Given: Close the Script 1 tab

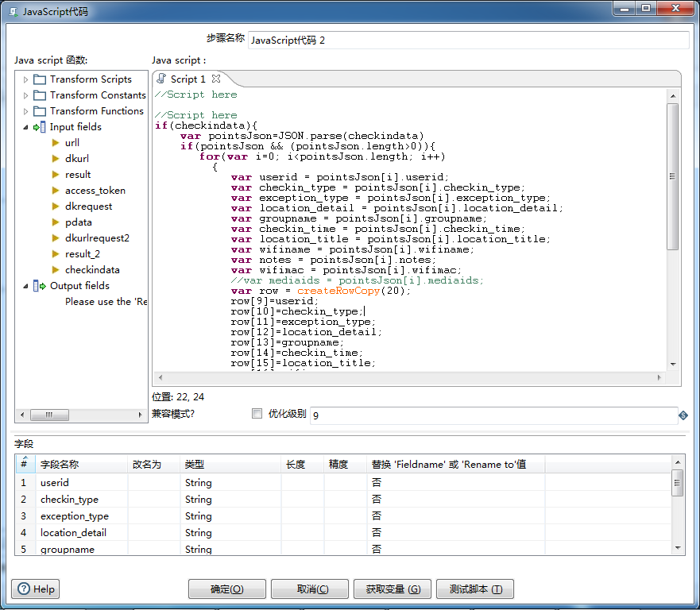Looking at the screenshot, I should click(x=217, y=79).
